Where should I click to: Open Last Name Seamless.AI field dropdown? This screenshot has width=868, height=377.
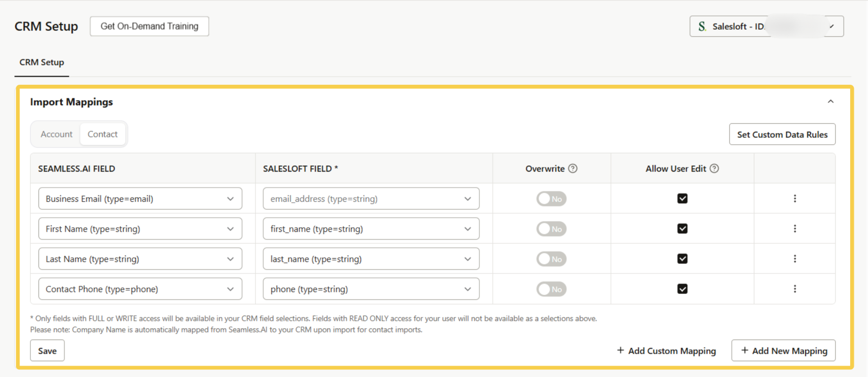(x=140, y=259)
